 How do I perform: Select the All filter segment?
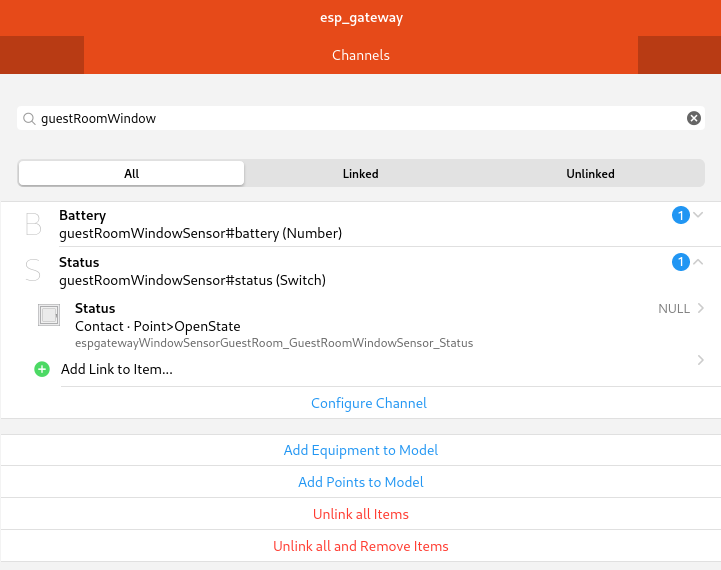pyautogui.click(x=132, y=173)
